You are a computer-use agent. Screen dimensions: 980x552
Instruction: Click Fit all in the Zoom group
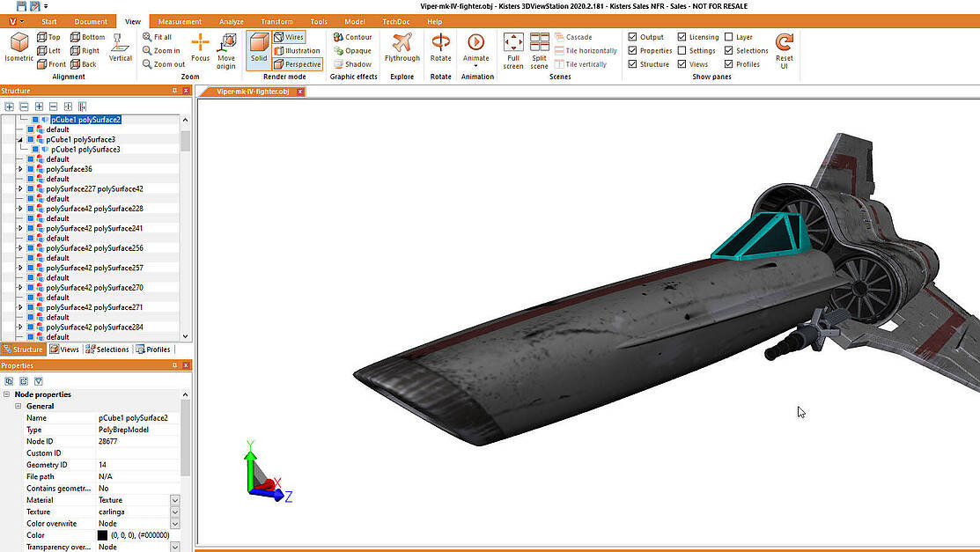157,37
